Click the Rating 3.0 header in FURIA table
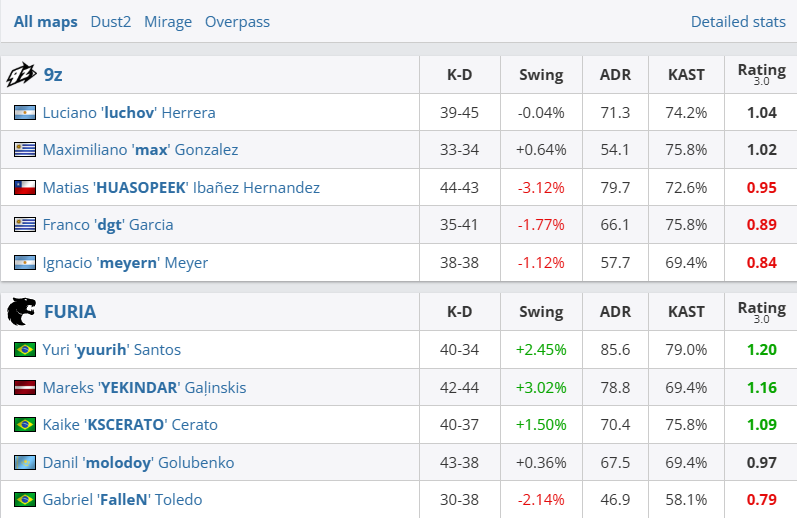 (761, 312)
